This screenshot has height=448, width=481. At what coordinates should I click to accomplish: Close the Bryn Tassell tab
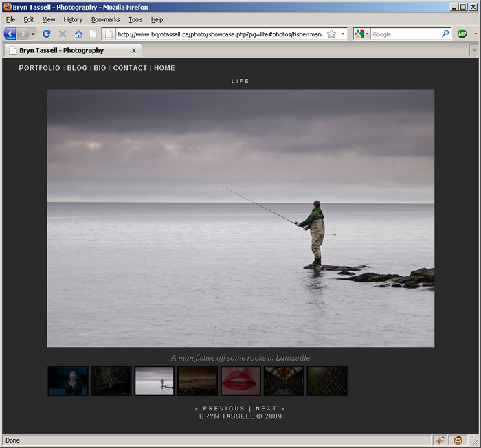[134, 51]
